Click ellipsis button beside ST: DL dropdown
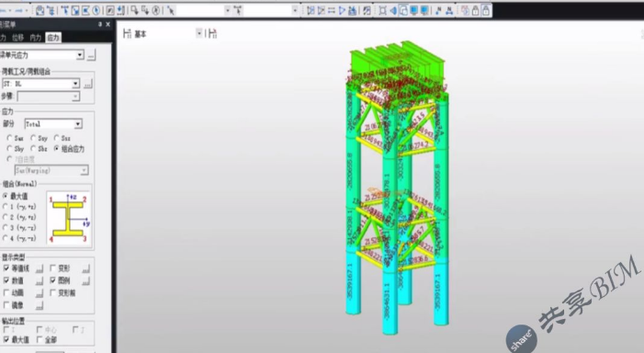 click(x=88, y=85)
